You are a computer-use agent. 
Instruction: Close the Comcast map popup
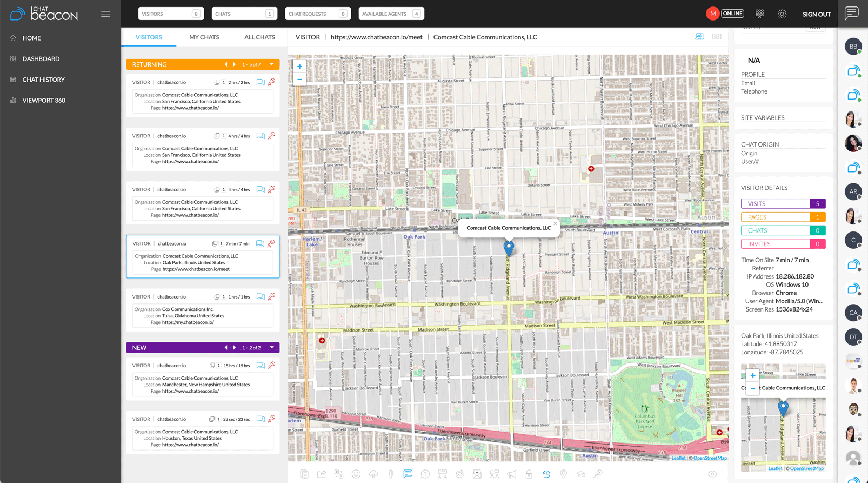point(555,223)
